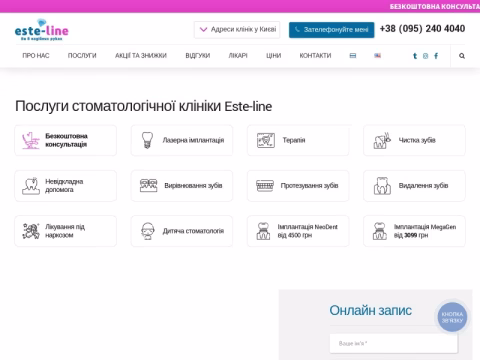The width and height of the screenshot is (480, 360).
Task: Click the child face icon for Дитяча стоматологія
Action: pos(148,231)
